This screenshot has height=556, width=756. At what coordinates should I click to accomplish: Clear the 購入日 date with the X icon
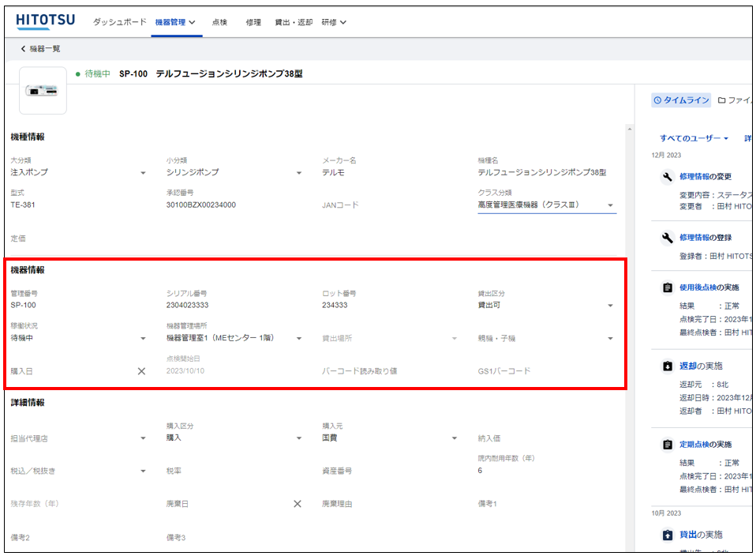point(141,371)
